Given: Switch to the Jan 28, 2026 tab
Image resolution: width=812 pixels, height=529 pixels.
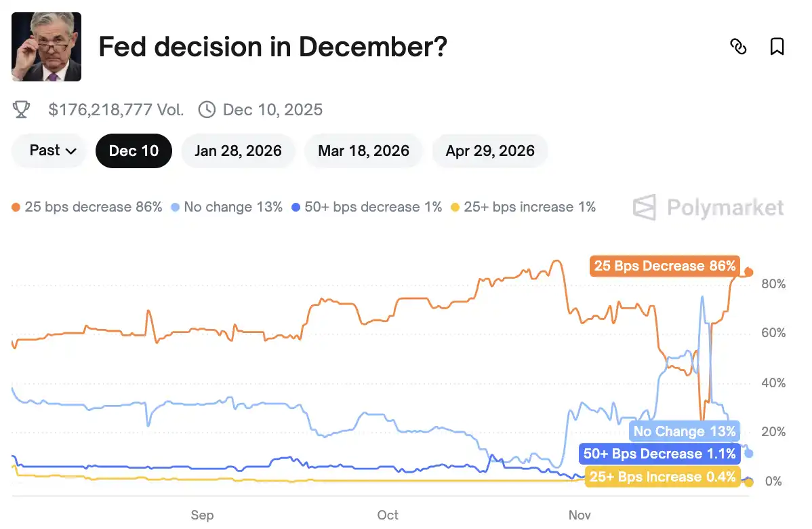Looking at the screenshot, I should pos(238,151).
